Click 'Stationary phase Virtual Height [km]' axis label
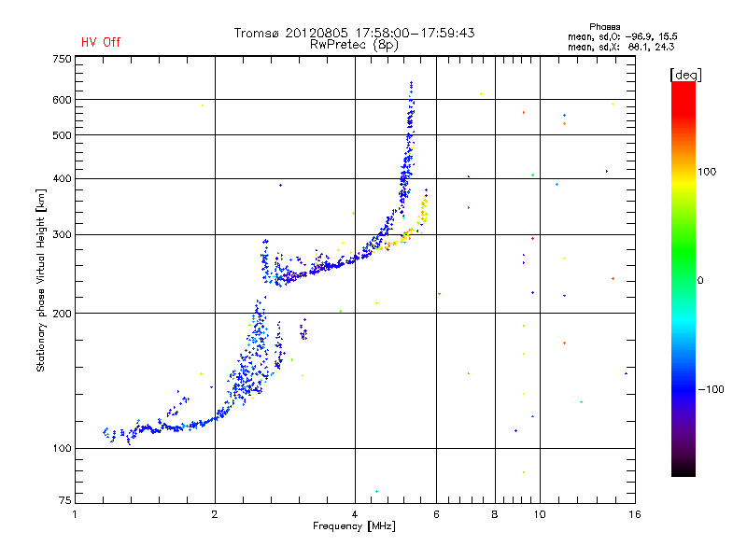 point(41,280)
